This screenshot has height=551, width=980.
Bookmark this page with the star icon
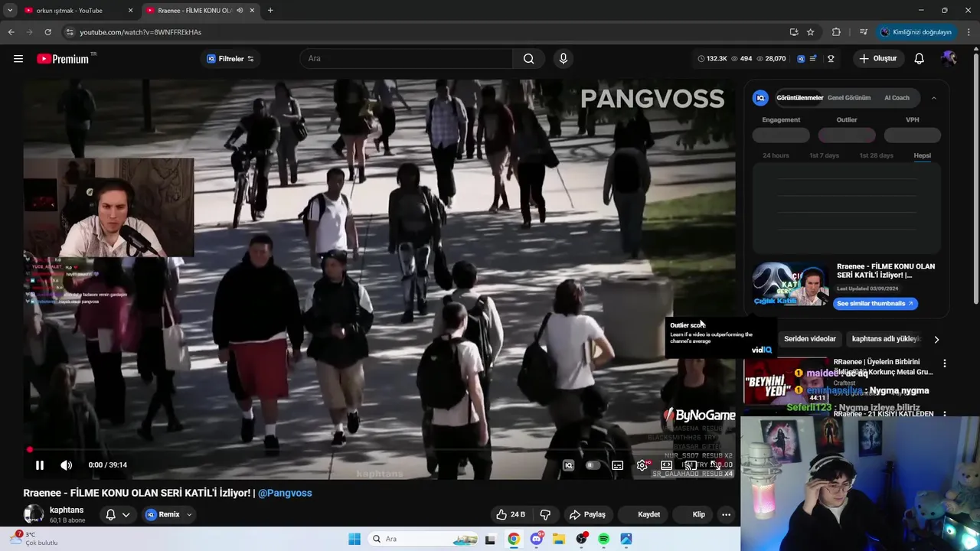pos(810,32)
